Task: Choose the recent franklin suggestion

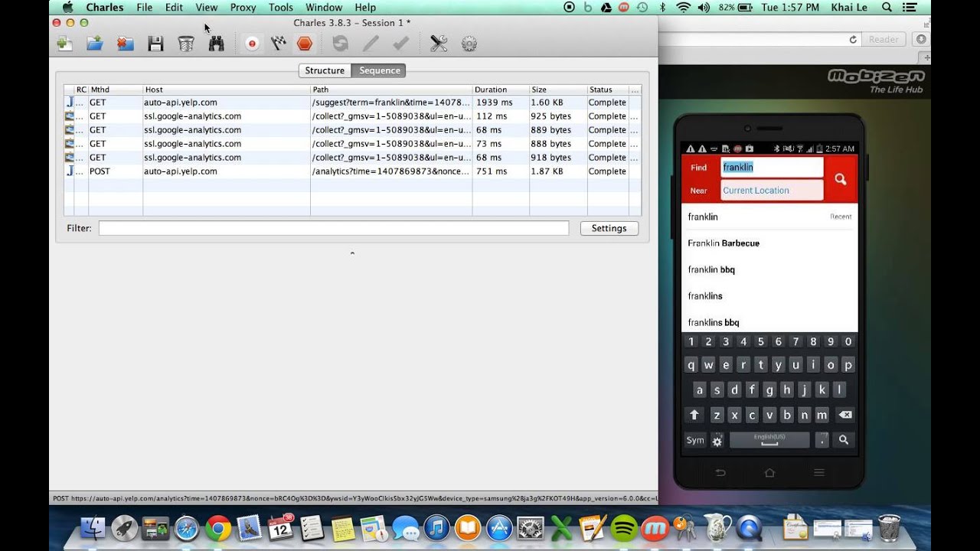Action: (x=769, y=217)
